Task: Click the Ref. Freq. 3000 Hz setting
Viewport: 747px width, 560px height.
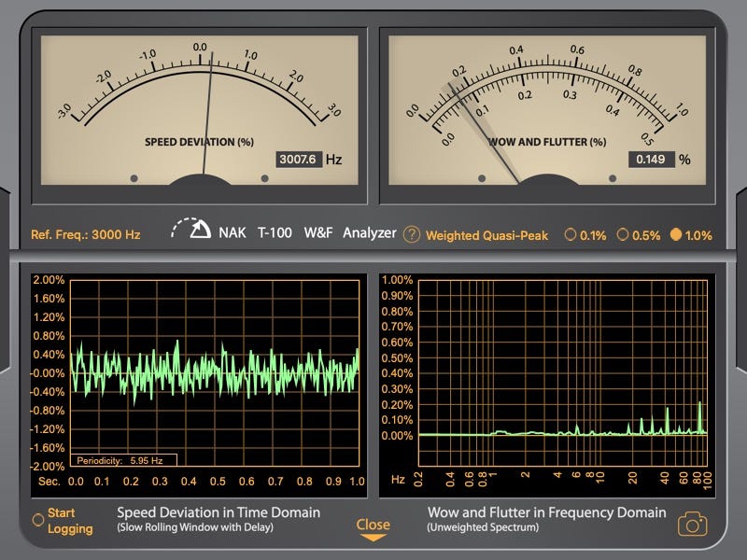Action: [86, 235]
